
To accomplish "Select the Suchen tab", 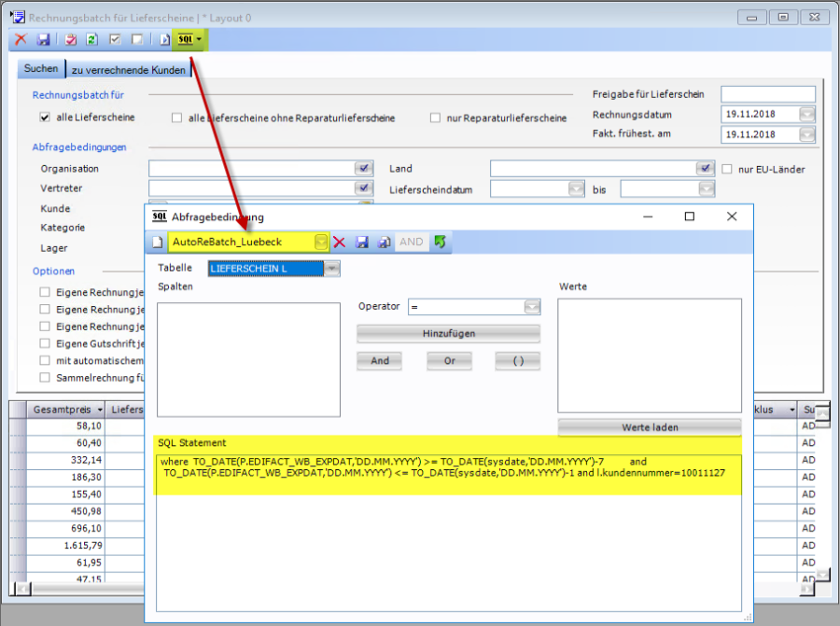I will 41,69.
